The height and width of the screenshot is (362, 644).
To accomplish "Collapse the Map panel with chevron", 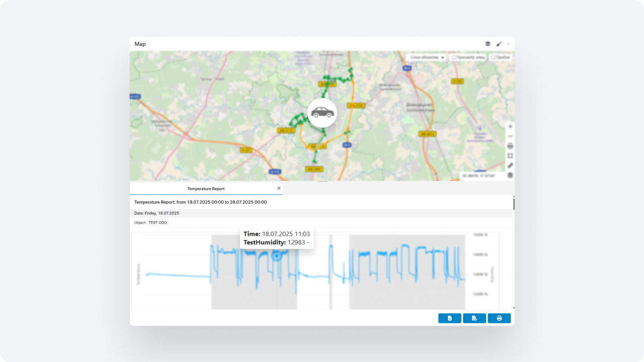I will coord(508,44).
